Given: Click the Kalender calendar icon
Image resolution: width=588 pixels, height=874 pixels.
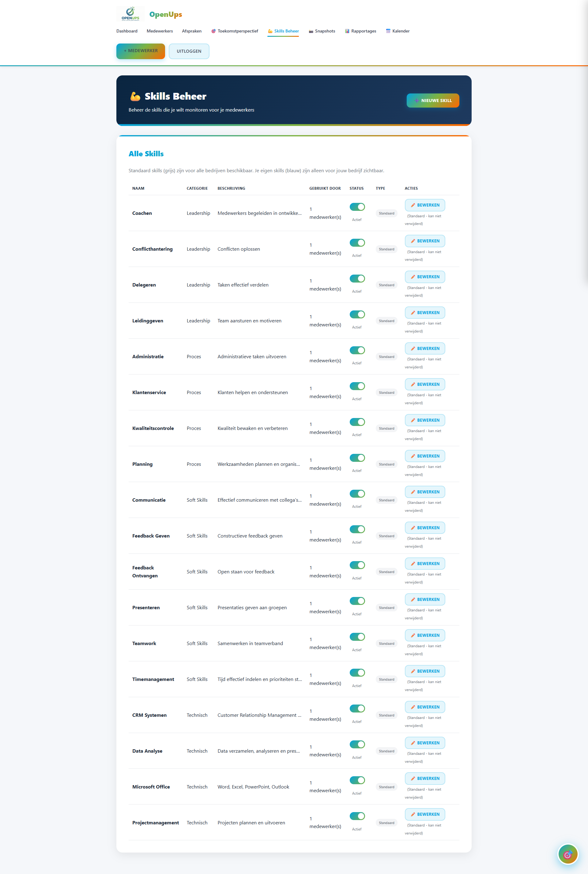Looking at the screenshot, I should [388, 31].
